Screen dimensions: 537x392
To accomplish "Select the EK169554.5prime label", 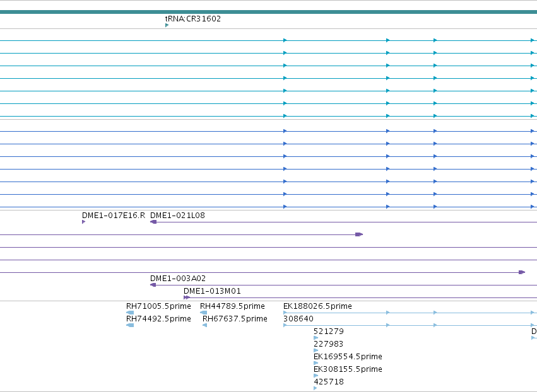I will coord(348,357).
